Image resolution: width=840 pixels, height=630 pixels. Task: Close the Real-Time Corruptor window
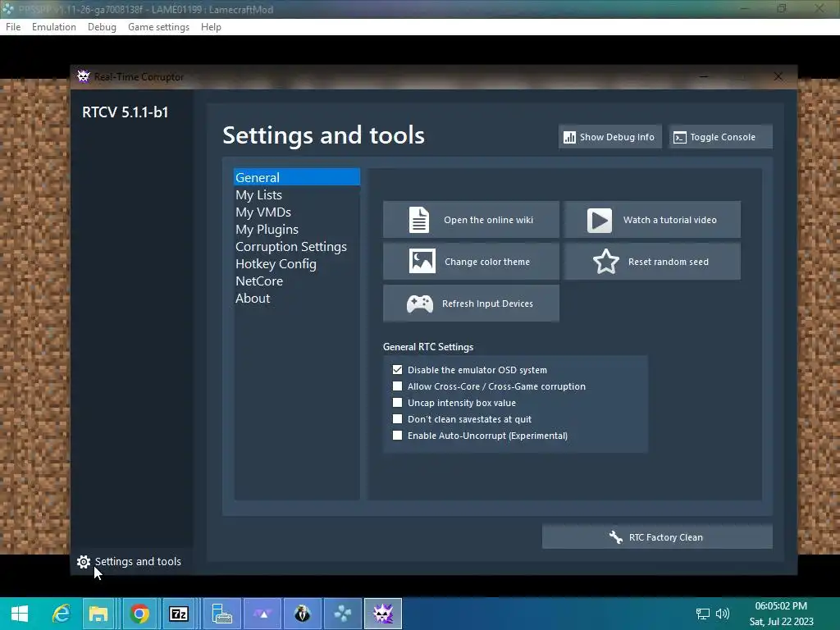click(778, 76)
